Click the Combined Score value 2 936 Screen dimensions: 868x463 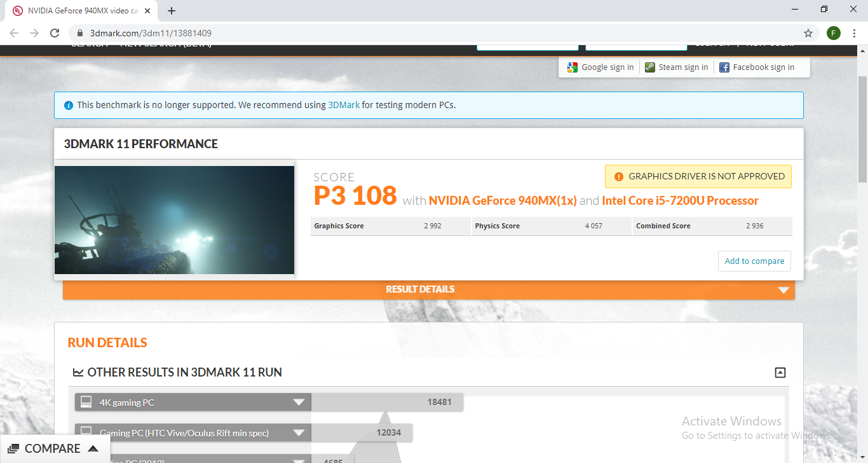[x=755, y=226]
